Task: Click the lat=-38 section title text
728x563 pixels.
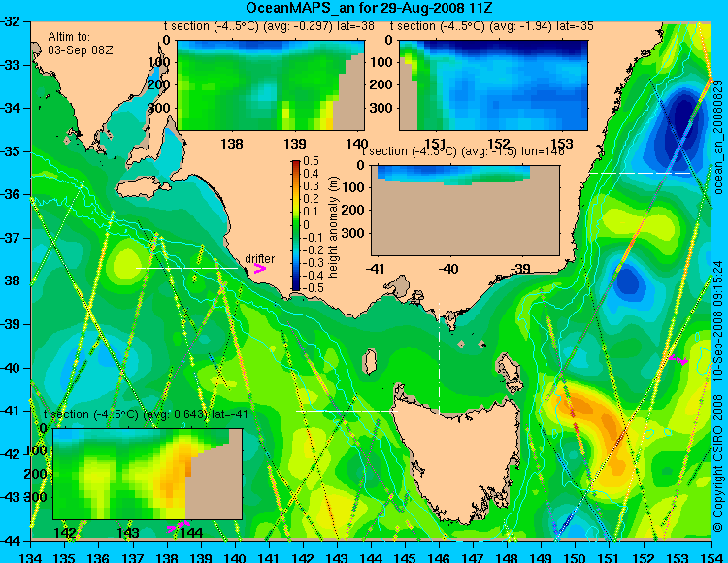Action: (x=269, y=26)
